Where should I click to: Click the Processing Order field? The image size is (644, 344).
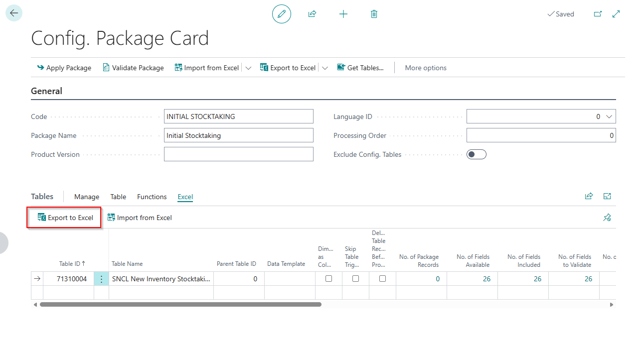(x=541, y=135)
